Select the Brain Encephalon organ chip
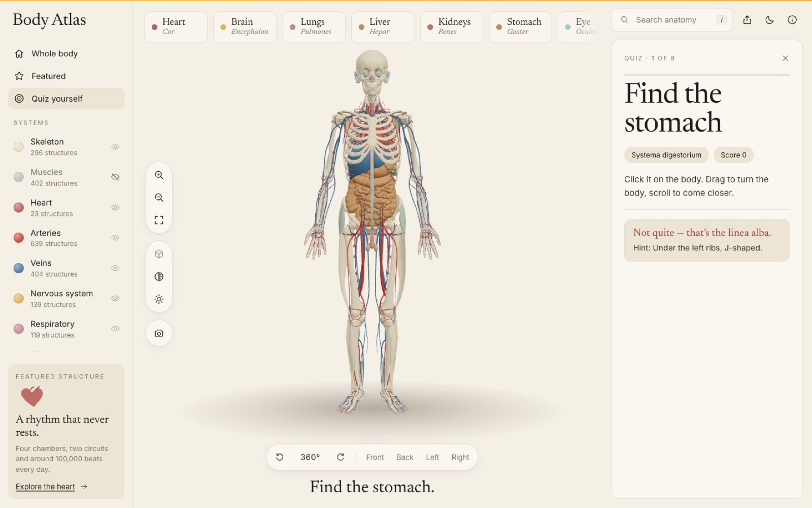812x508 pixels. (x=245, y=27)
